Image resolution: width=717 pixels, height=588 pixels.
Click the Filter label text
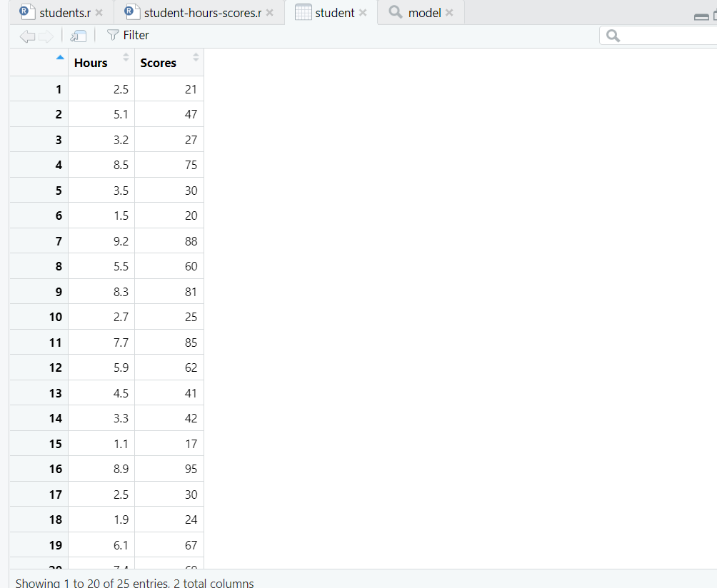136,35
